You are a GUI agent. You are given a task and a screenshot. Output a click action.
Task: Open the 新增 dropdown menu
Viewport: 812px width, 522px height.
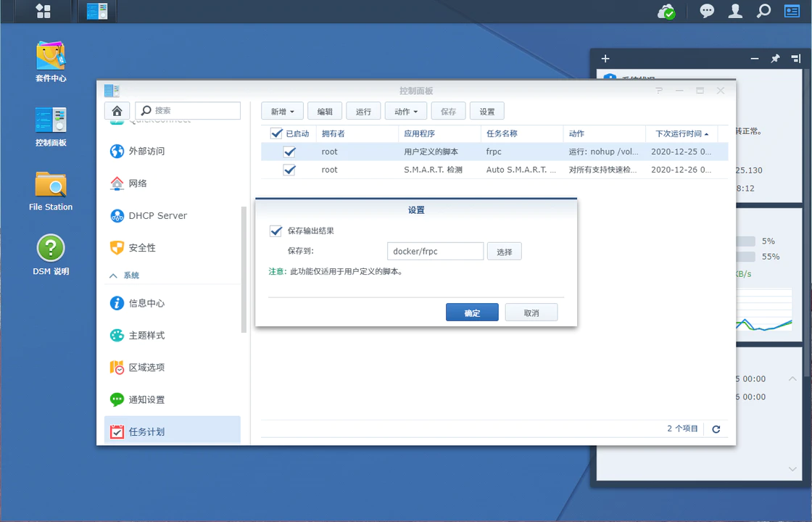281,111
